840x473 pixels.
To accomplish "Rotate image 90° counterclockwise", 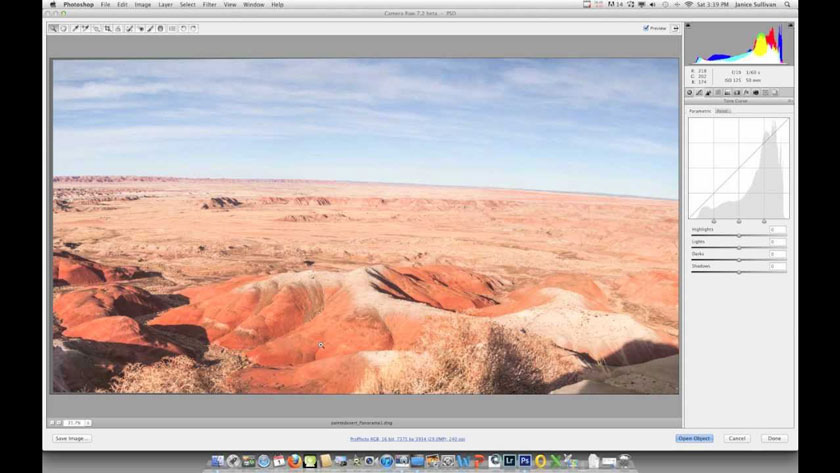I will click(183, 28).
